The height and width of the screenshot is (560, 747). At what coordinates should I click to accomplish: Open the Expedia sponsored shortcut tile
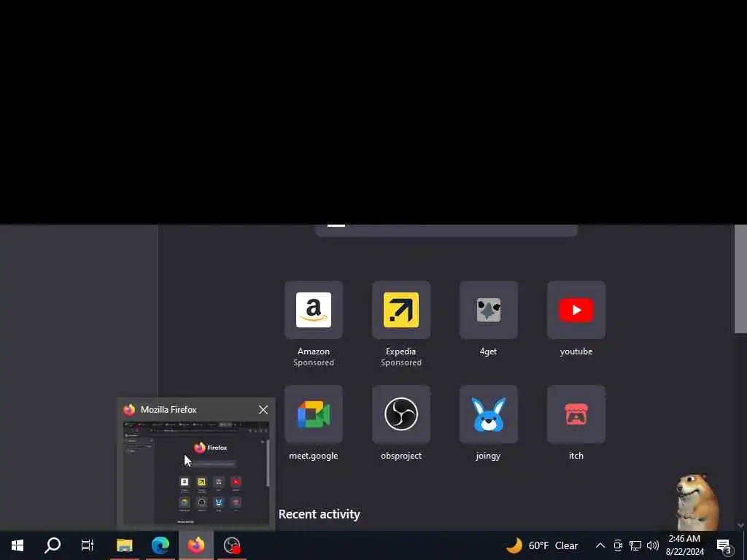tap(401, 310)
